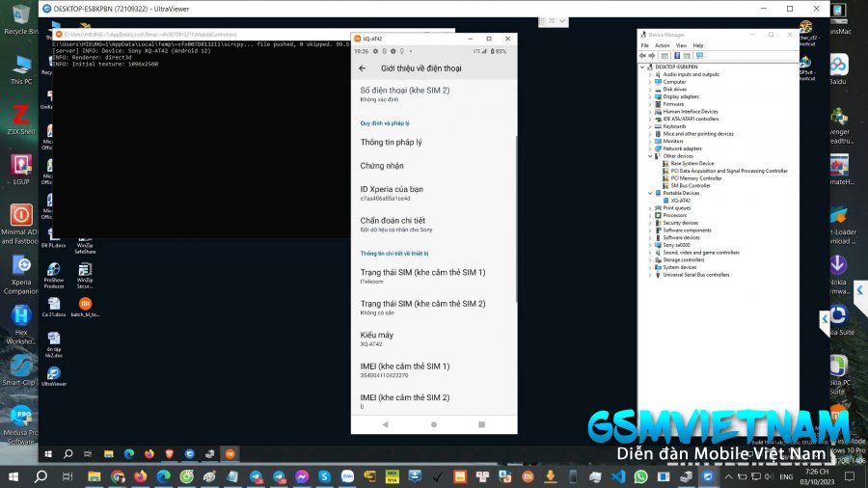Tap the back arrow beside Giới thiệu về điện thoại

[x=362, y=68]
